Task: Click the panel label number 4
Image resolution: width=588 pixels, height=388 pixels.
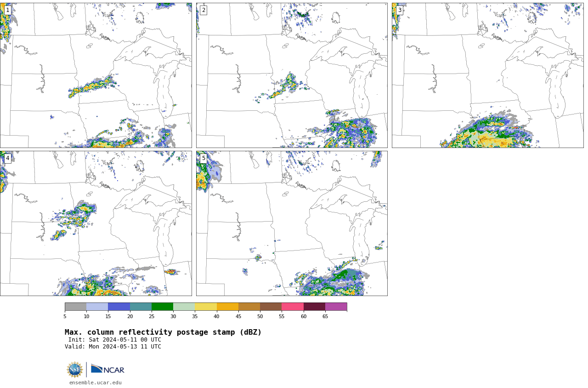Action: click(x=7, y=158)
